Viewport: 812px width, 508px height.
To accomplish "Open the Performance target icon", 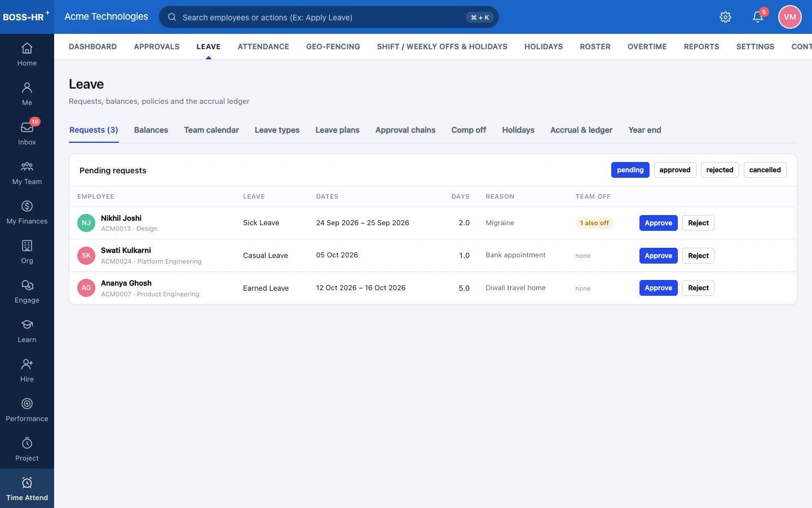I will click(x=27, y=410).
